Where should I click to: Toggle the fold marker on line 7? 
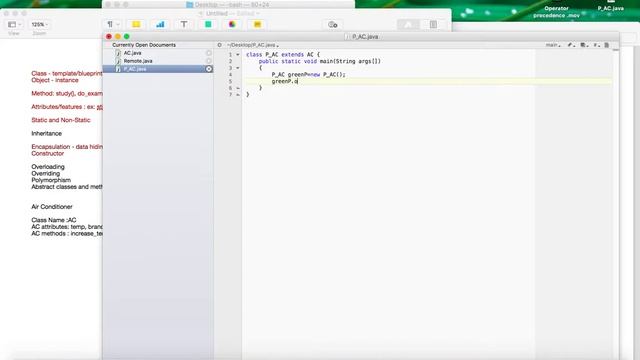[x=238, y=95]
